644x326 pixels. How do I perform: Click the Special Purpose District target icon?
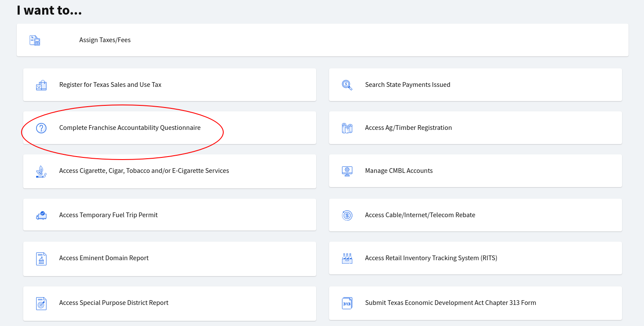point(41,303)
